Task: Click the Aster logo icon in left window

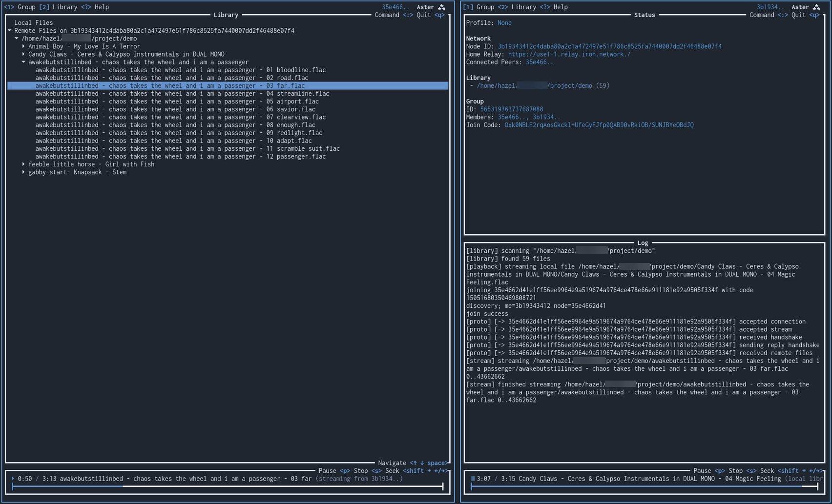Action: pyautogui.click(x=441, y=7)
